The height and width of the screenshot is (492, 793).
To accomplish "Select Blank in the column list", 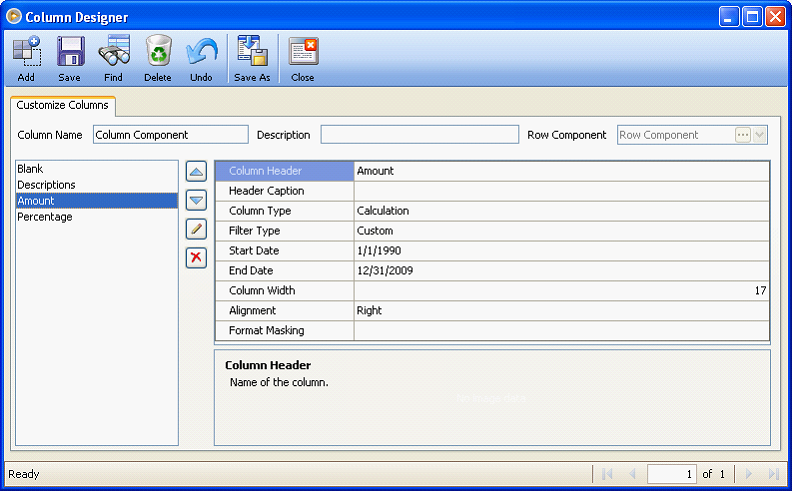I will click(x=97, y=169).
